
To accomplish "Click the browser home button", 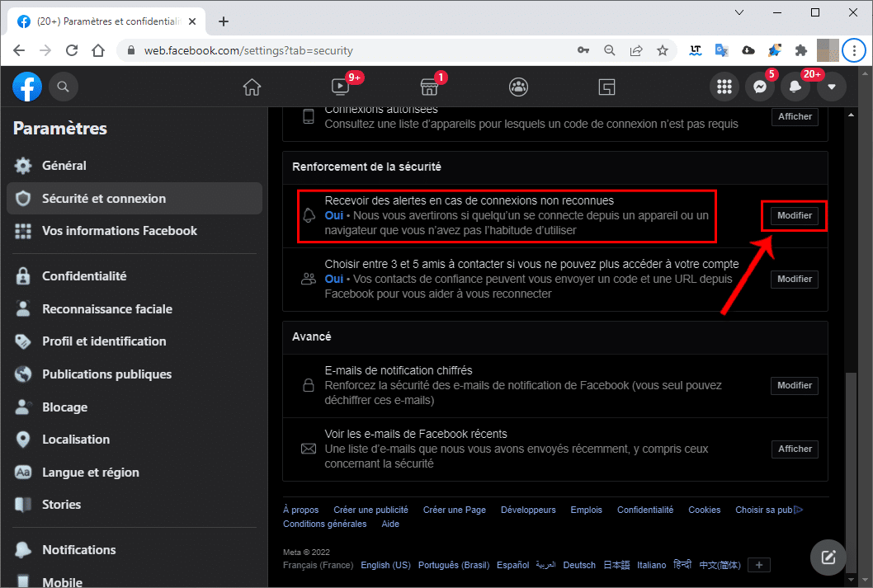I will point(98,50).
